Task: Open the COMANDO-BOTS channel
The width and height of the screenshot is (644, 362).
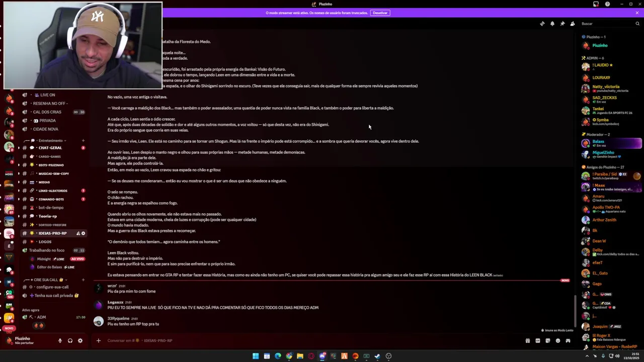Action: (x=53, y=199)
